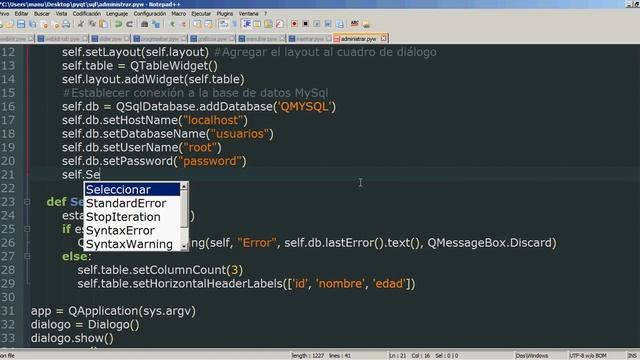Image resolution: width=640 pixels, height=360 pixels.
Task: Click the Cut scissors icon
Action: tap(81, 24)
